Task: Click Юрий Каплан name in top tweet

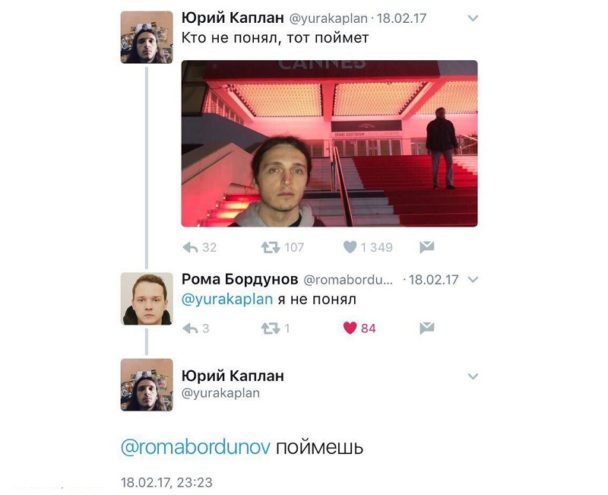Action: click(233, 18)
